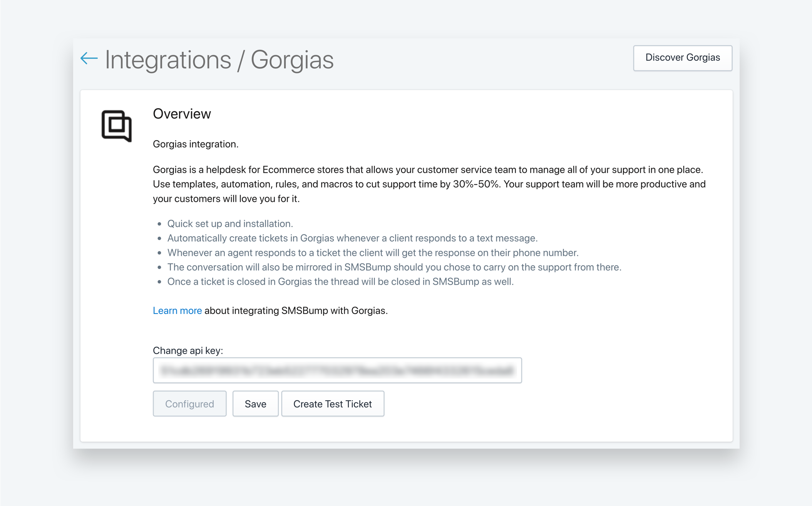Follow the Learn more link
The height and width of the screenshot is (506, 812).
click(177, 311)
